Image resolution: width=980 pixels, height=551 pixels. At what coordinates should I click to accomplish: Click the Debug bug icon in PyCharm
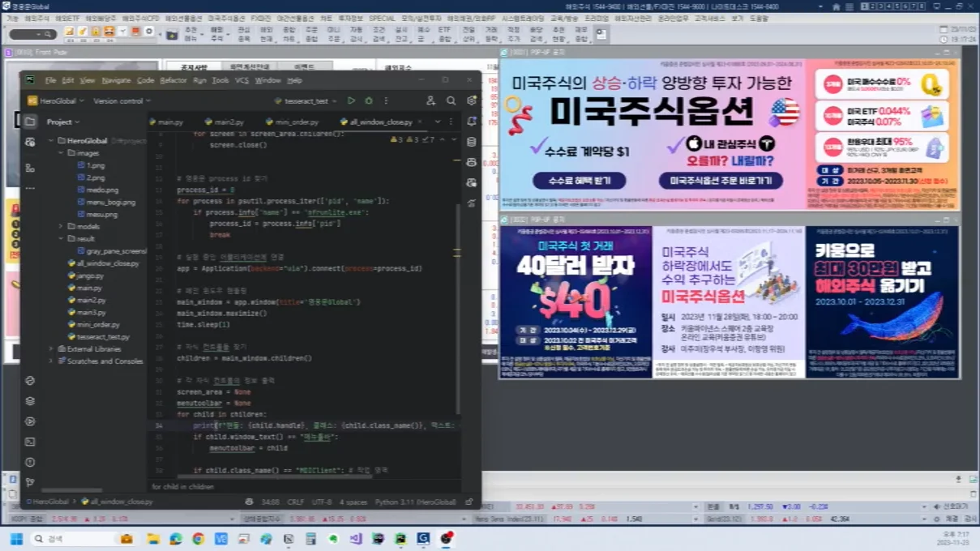pos(369,100)
